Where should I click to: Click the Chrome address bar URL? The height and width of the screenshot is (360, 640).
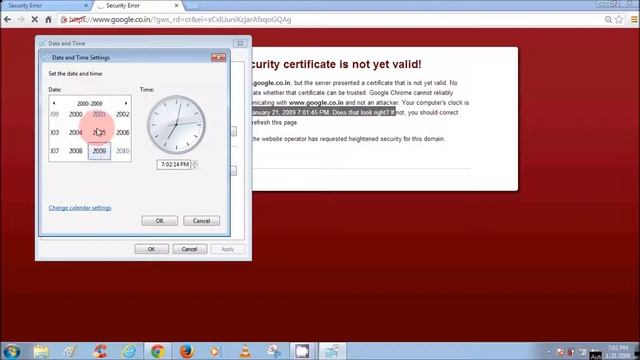pos(180,20)
